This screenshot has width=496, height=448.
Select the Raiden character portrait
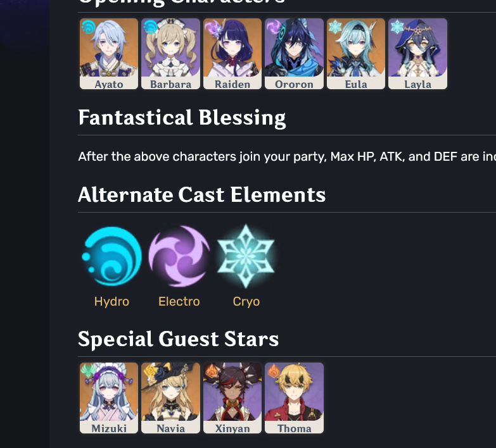[x=232, y=47]
